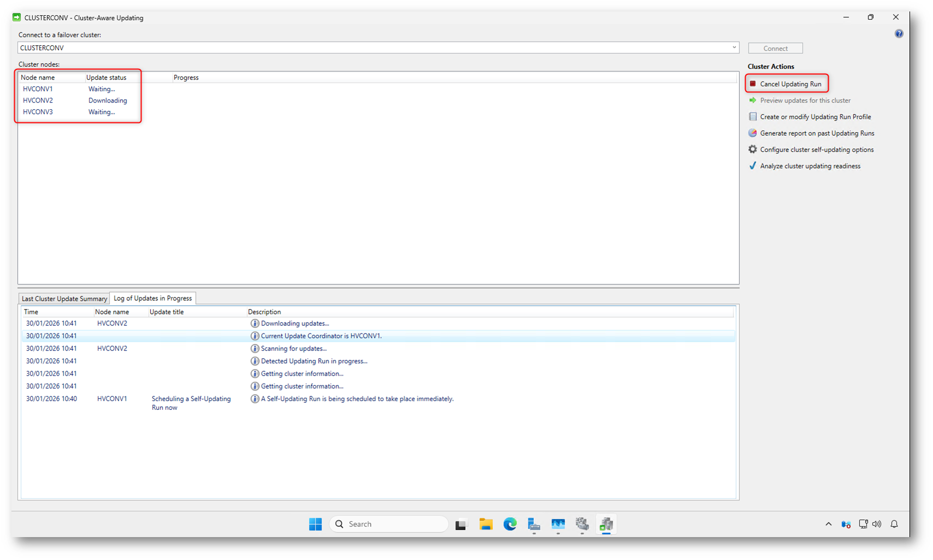
Task: Click the blue checkmark icon for Analyze readiness
Action: tap(753, 166)
